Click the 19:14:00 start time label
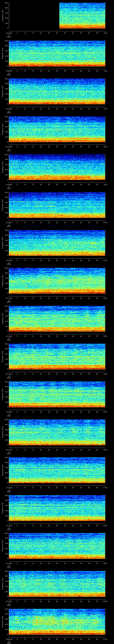Viewport: 114px width, 644px height. click(9, 412)
